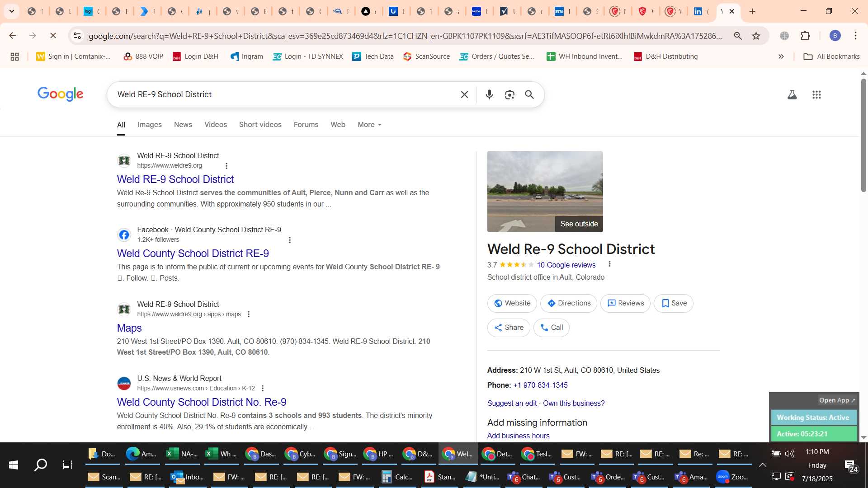Switch to Images search tab
The image size is (868, 488).
150,125
